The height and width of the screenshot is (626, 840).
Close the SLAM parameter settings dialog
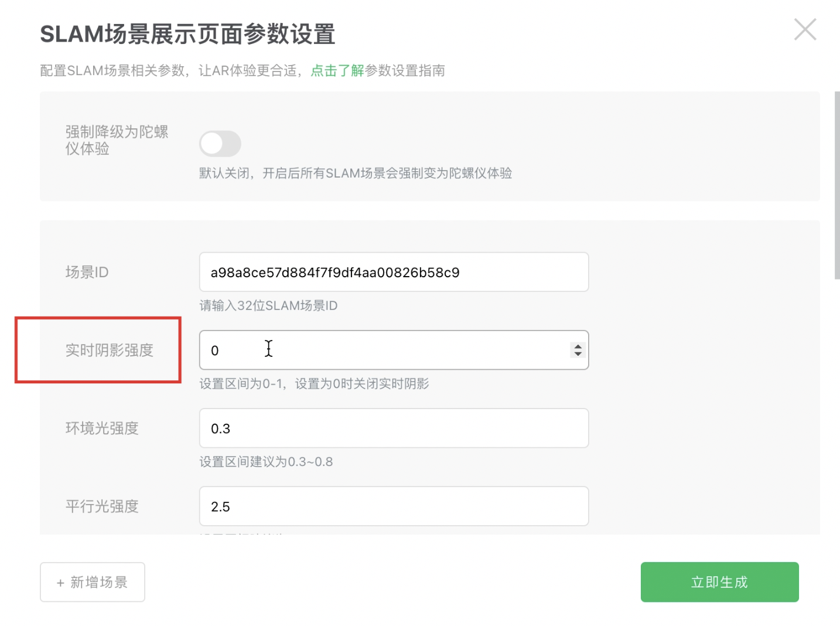click(x=805, y=29)
